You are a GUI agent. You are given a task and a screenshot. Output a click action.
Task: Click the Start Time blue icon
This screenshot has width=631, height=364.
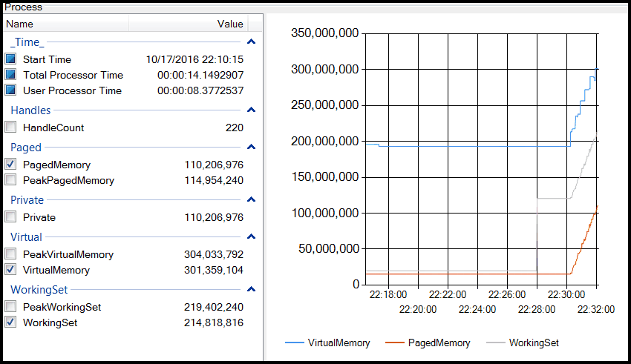[x=10, y=59]
